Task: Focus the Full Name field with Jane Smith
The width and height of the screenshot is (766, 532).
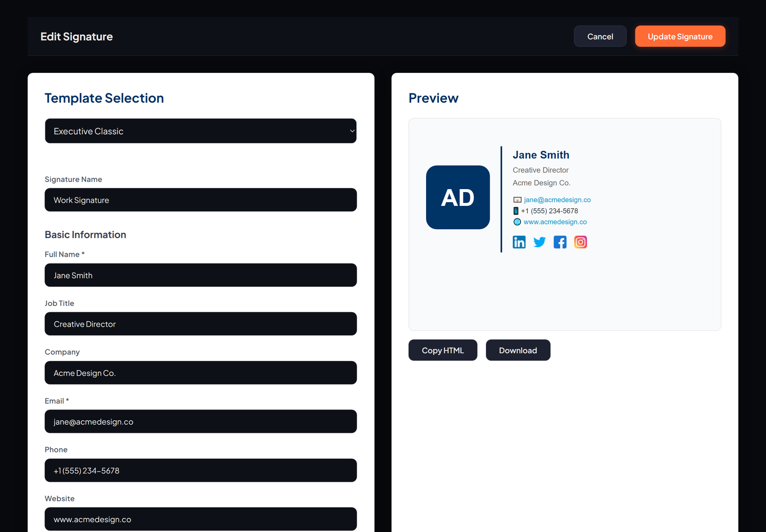Action: (x=201, y=275)
